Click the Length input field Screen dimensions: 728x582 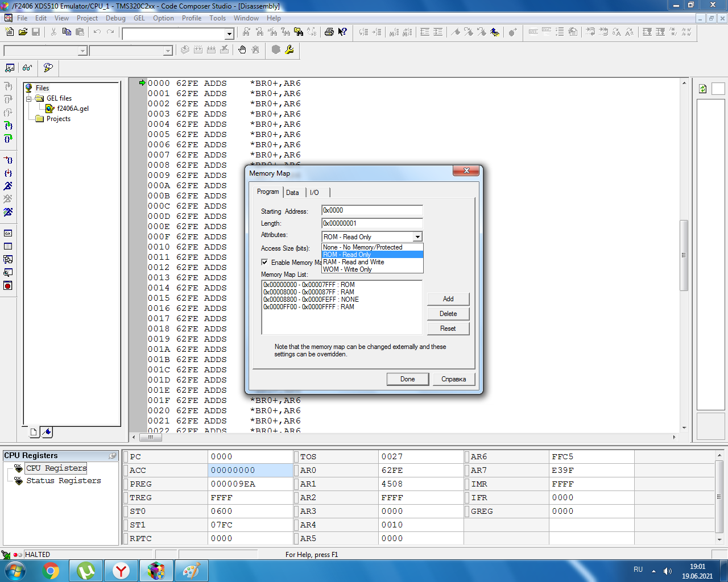pyautogui.click(x=372, y=223)
